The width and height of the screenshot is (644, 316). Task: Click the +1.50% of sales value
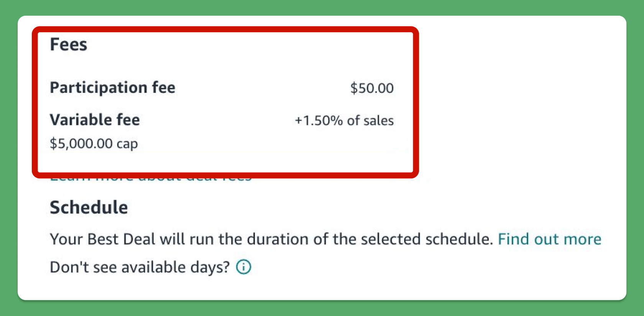pos(344,120)
